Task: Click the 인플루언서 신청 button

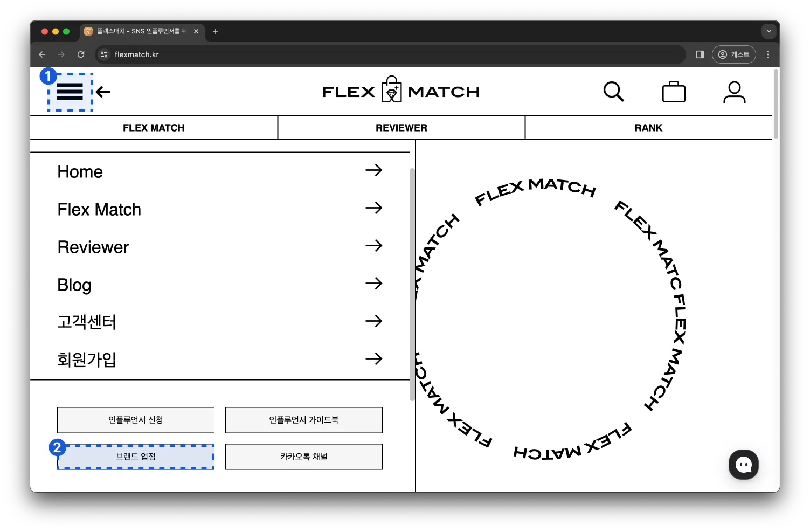Action: click(x=136, y=420)
